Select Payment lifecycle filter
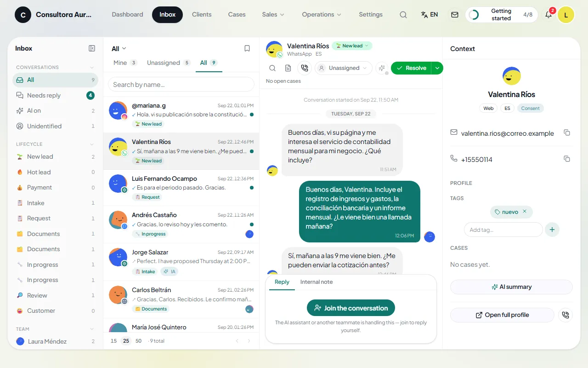 click(55, 187)
